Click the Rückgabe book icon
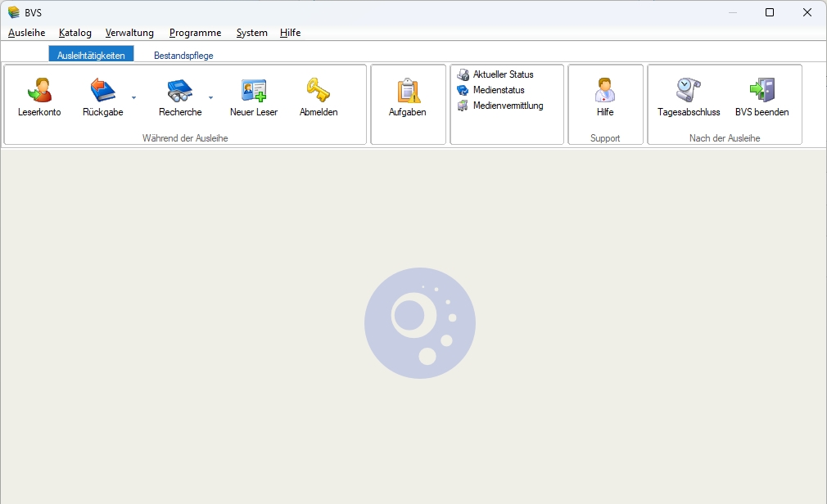This screenshot has width=827, height=504. [102, 90]
